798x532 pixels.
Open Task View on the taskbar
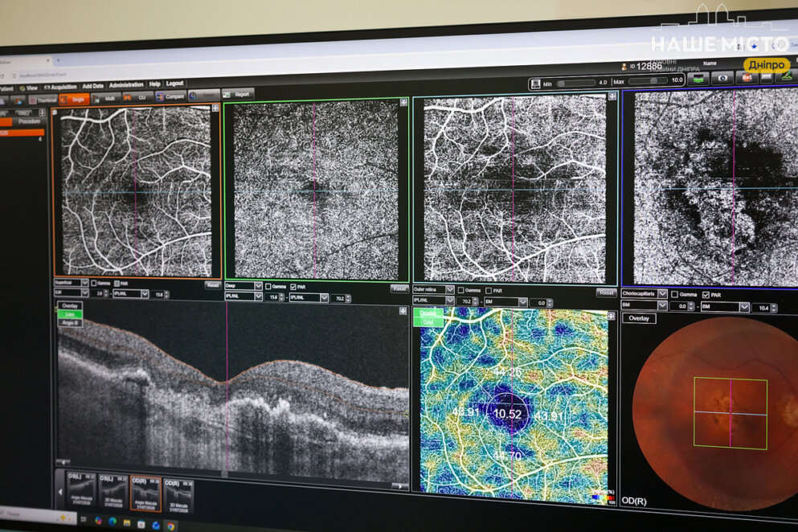pyautogui.click(x=84, y=520)
